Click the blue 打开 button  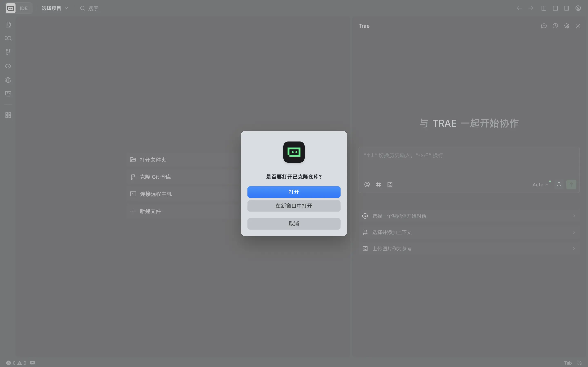pos(294,192)
